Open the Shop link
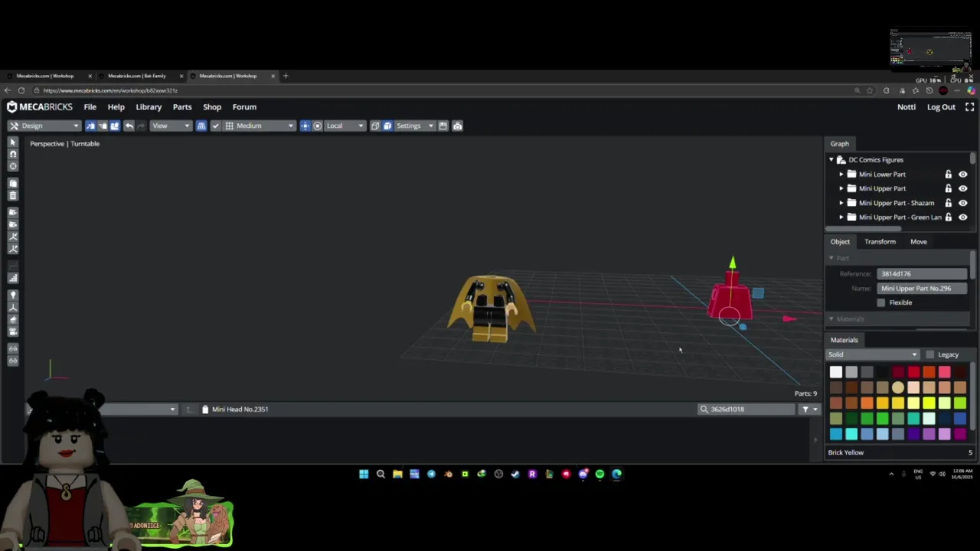The height and width of the screenshot is (551, 980). pos(212,107)
